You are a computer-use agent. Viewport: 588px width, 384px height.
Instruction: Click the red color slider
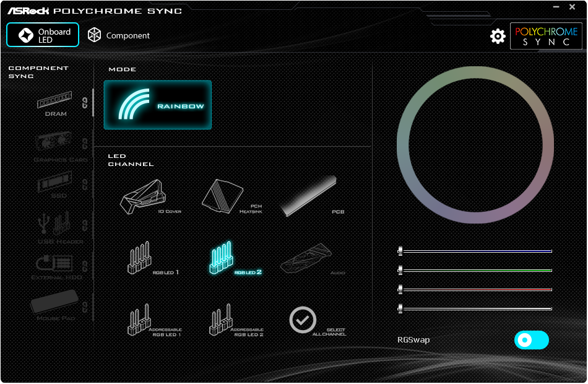point(475,289)
